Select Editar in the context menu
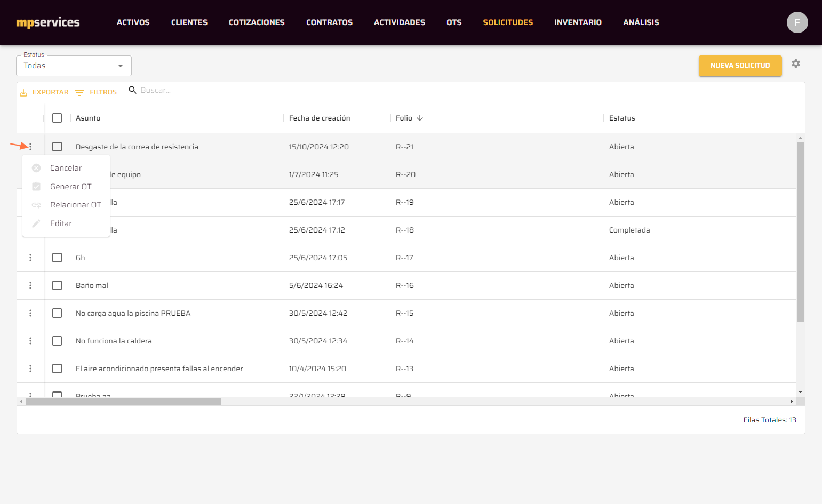822x504 pixels. point(66,223)
